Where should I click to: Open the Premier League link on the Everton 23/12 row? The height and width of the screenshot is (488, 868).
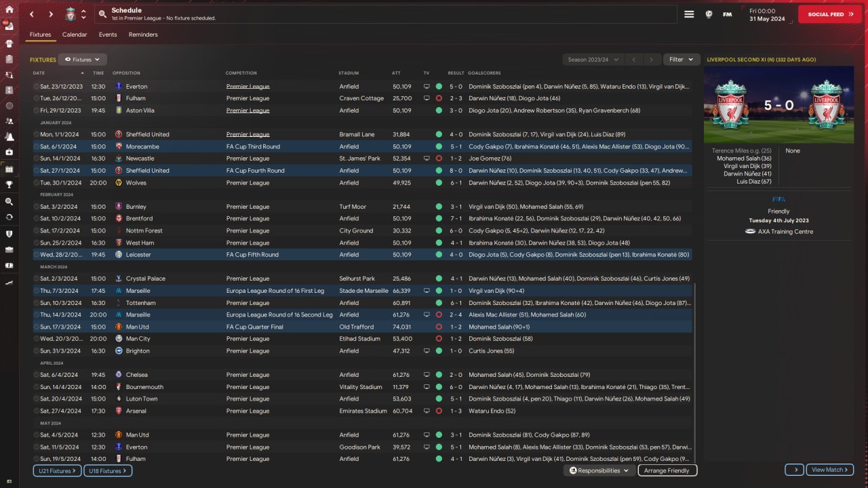coord(248,87)
